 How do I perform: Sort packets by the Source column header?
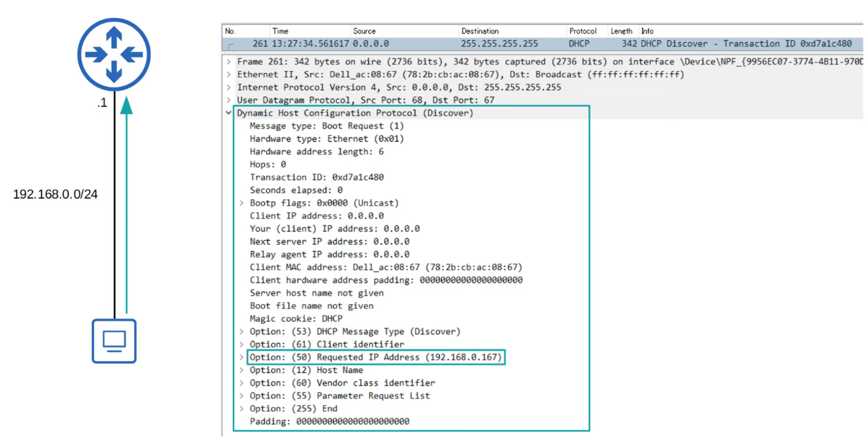tap(364, 31)
